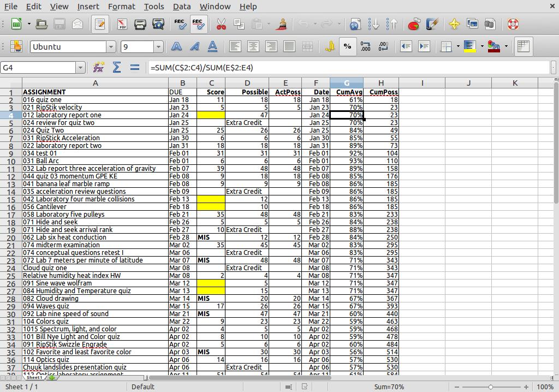This screenshot has height=392, width=559.
Task: Open Page Preview mode
Action: click(x=158, y=25)
